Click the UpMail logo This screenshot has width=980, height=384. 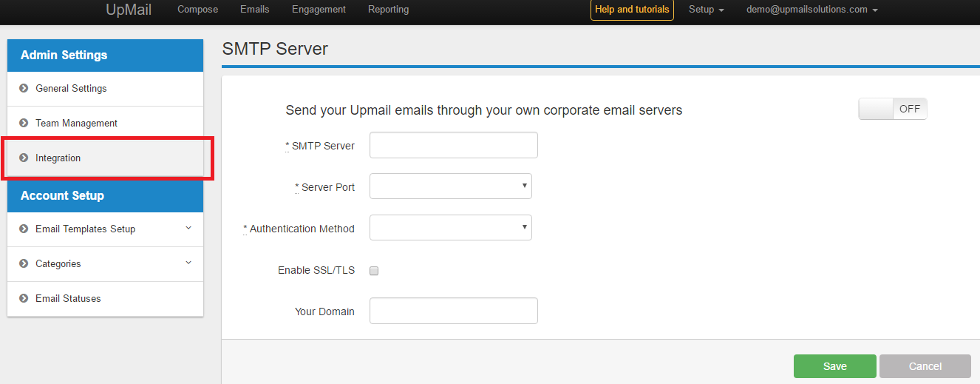(130, 10)
